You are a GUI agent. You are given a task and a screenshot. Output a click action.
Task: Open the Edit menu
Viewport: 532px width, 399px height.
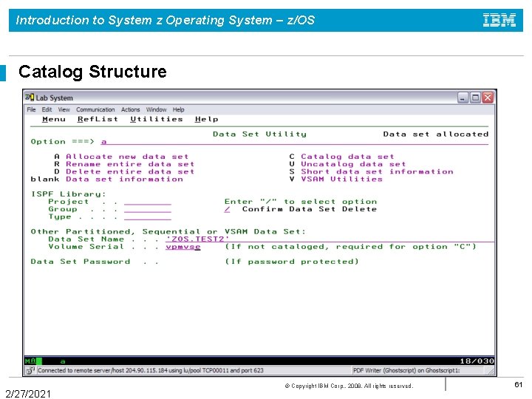tap(47, 109)
